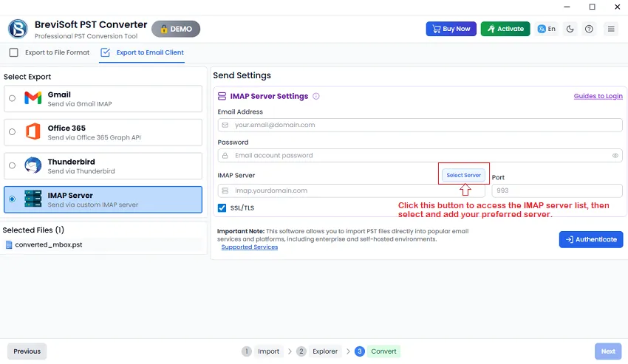Go to Convert step
This screenshot has width=628, height=364.
tap(383, 351)
